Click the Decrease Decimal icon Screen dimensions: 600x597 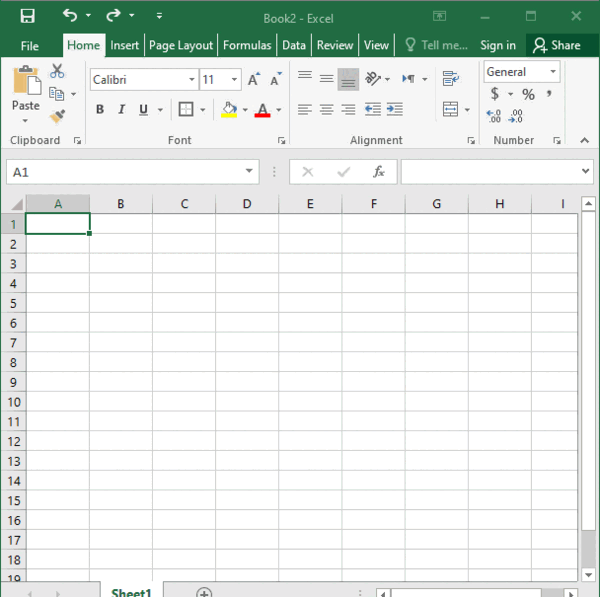(515, 116)
